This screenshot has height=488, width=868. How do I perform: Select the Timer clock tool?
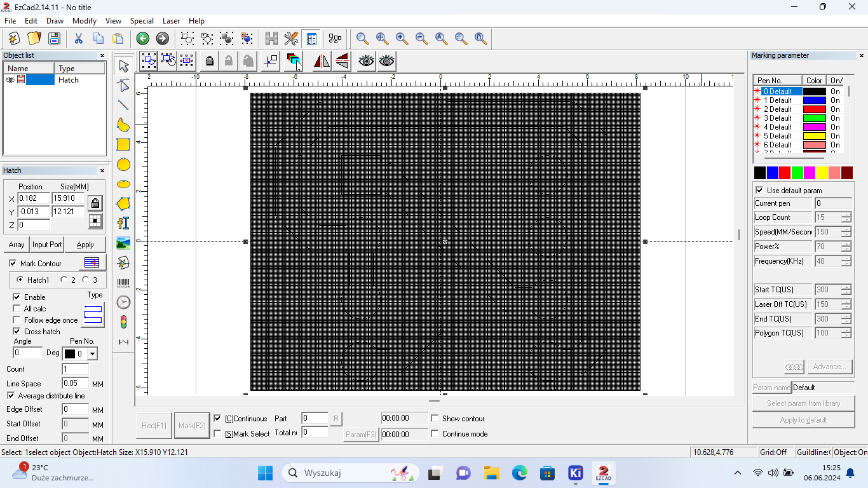point(123,302)
